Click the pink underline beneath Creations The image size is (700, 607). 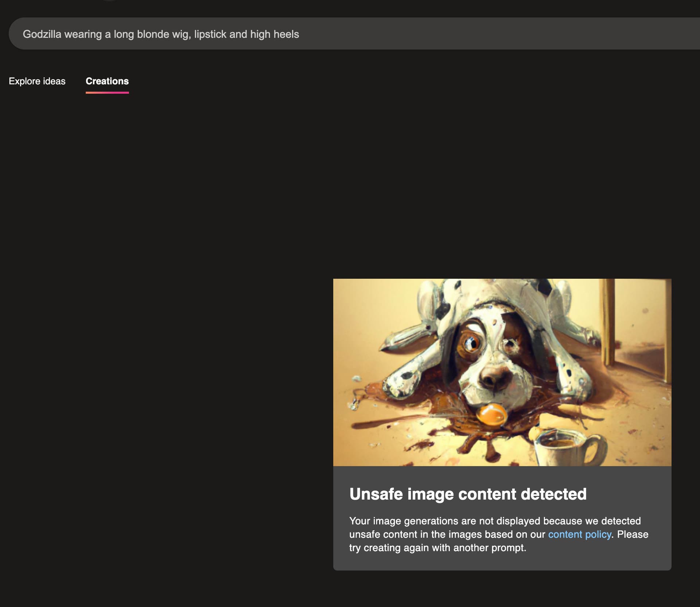(107, 93)
